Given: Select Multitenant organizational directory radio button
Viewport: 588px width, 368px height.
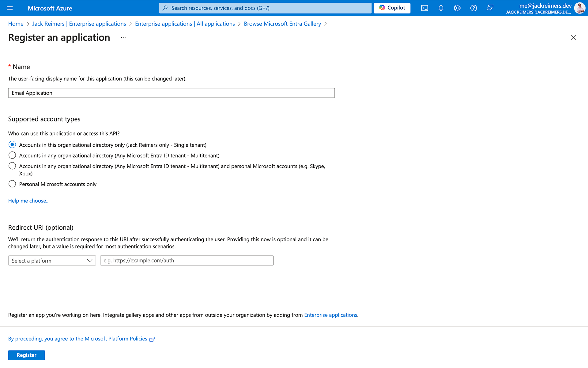Looking at the screenshot, I should (x=12, y=155).
